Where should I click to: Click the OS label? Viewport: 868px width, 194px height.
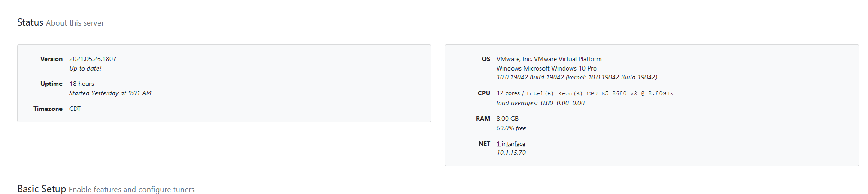coord(486,59)
